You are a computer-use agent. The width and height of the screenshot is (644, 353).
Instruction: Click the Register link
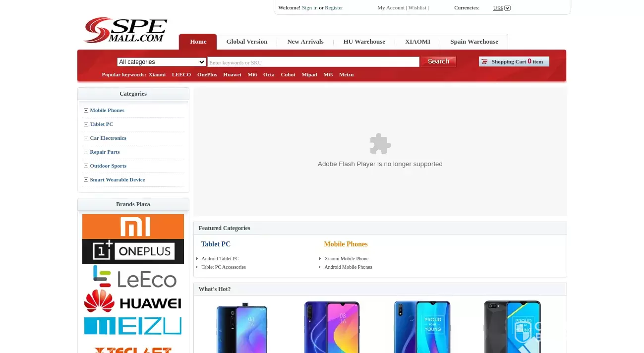(x=334, y=7)
